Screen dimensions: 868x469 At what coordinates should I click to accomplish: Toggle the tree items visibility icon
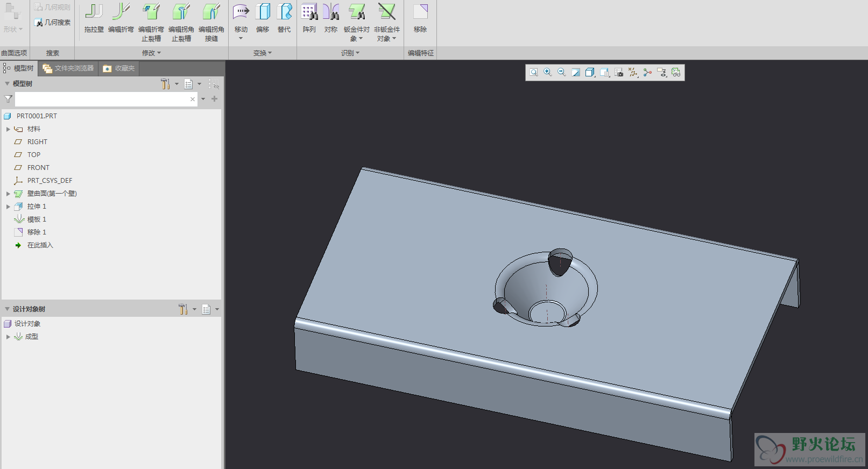tap(214, 84)
